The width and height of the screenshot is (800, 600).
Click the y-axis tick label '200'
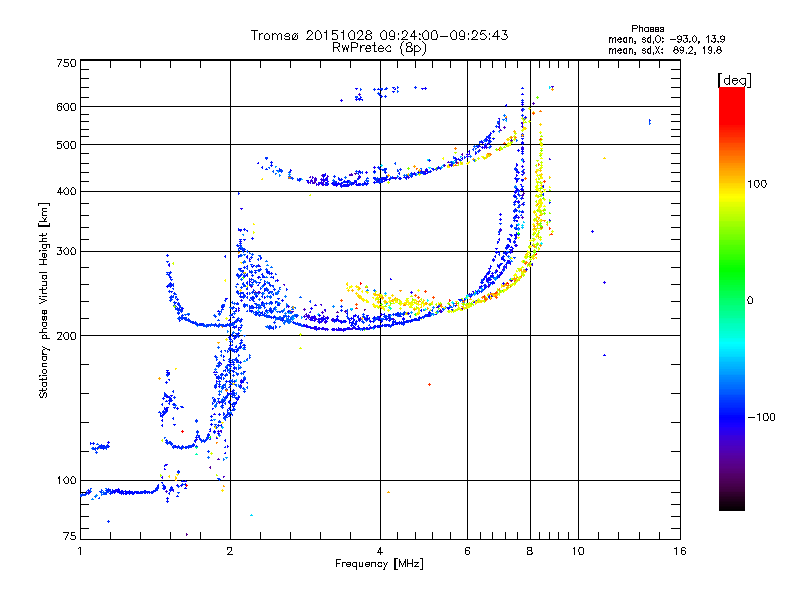67,336
